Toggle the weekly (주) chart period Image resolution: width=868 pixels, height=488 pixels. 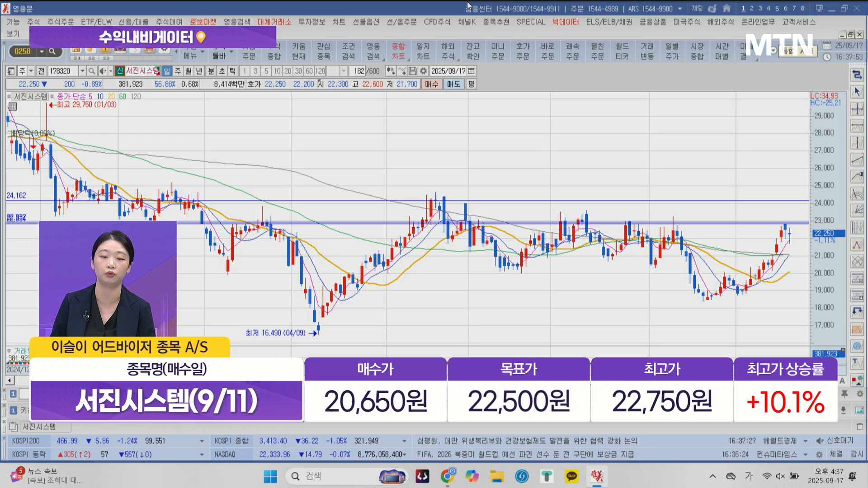coord(178,71)
